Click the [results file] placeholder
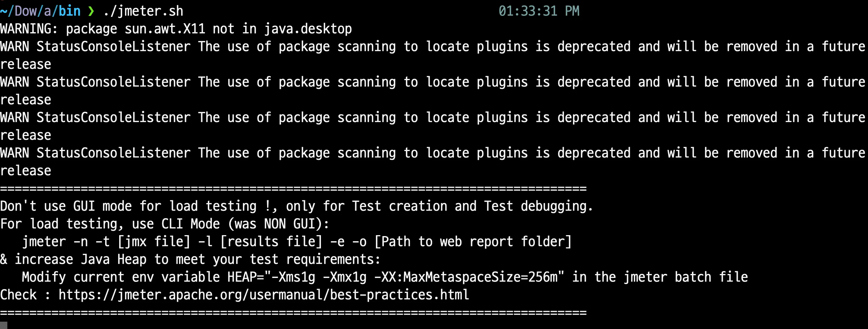Viewport: 868px width, 329px height. pos(271,242)
